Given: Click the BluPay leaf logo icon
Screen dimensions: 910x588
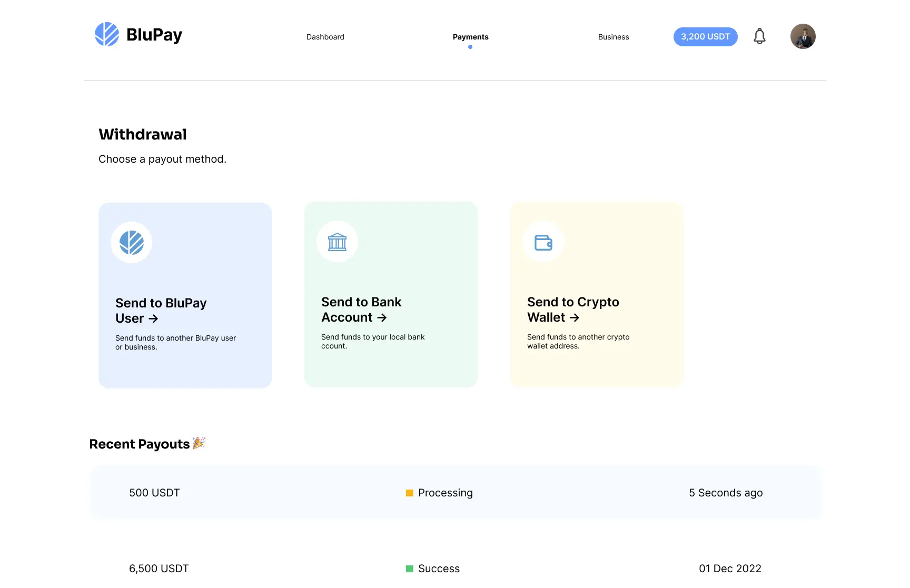Looking at the screenshot, I should pyautogui.click(x=107, y=34).
